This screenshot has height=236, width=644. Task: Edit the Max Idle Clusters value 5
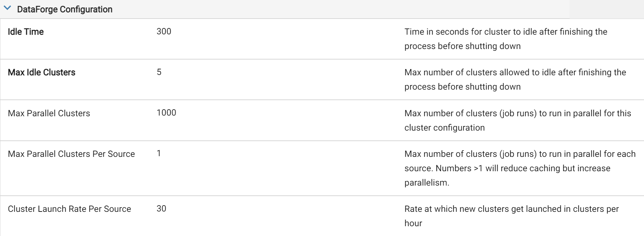[x=159, y=72]
